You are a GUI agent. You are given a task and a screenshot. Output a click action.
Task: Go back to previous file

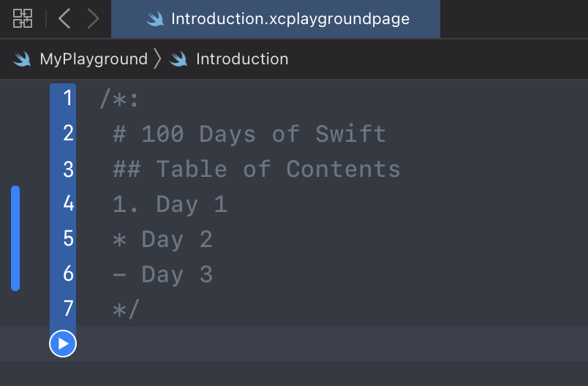64,18
